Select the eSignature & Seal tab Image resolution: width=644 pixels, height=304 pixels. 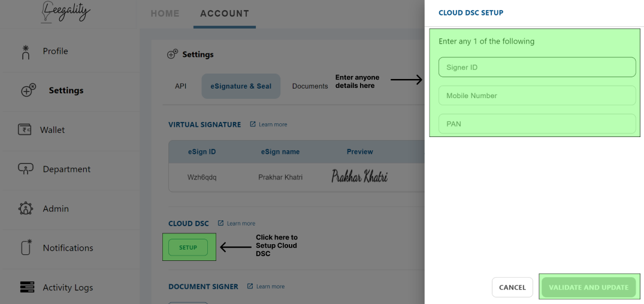coord(241,86)
